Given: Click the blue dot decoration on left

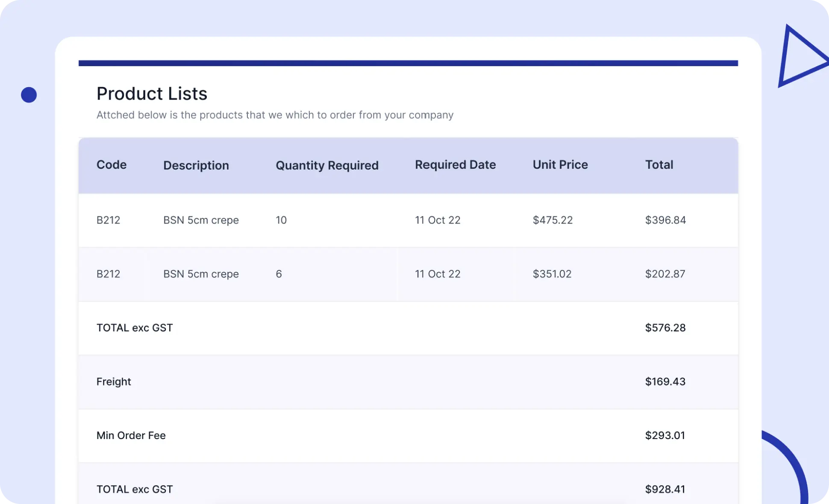Looking at the screenshot, I should (x=29, y=95).
